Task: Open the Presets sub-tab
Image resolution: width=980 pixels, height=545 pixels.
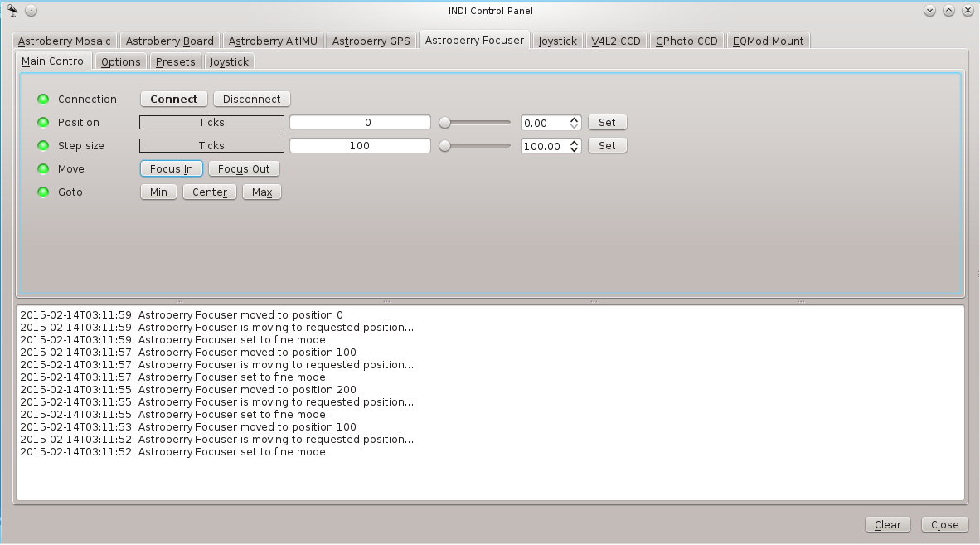Action: tap(175, 61)
